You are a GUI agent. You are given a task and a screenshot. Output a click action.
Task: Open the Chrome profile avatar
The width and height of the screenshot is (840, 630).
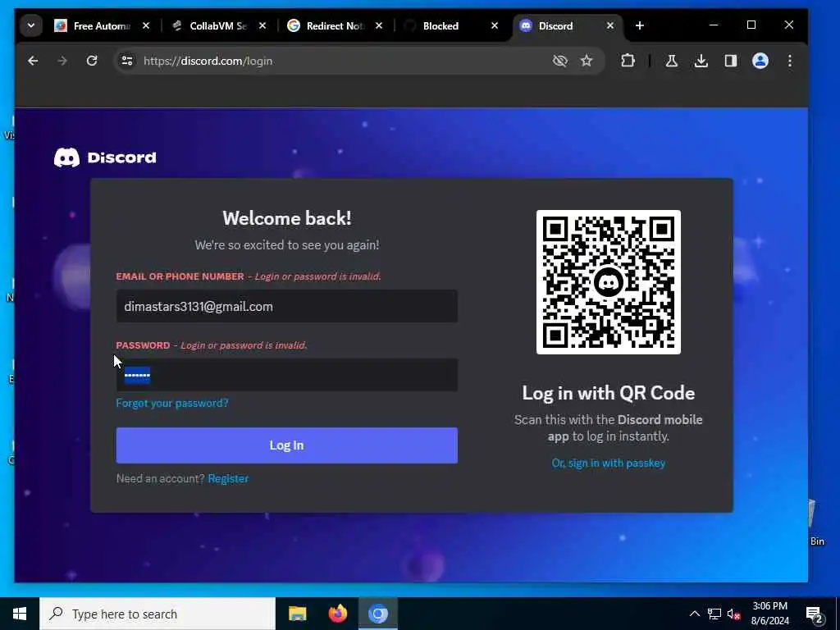[760, 61]
